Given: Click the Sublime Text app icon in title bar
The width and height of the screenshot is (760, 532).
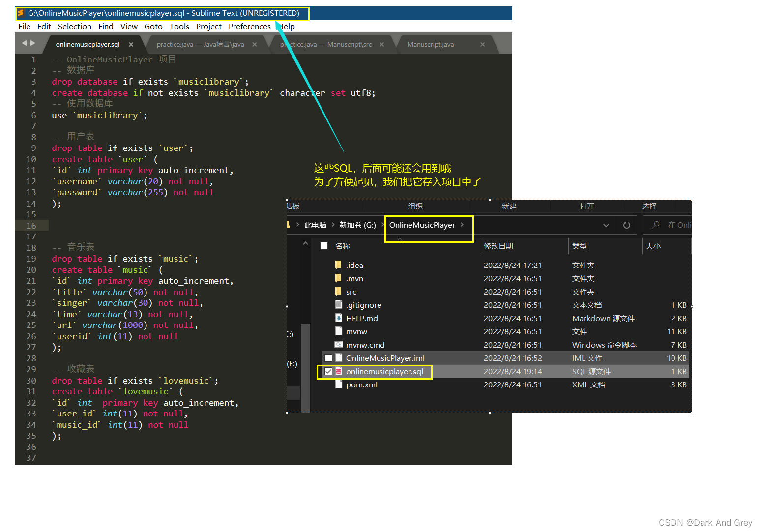Looking at the screenshot, I should [21, 13].
